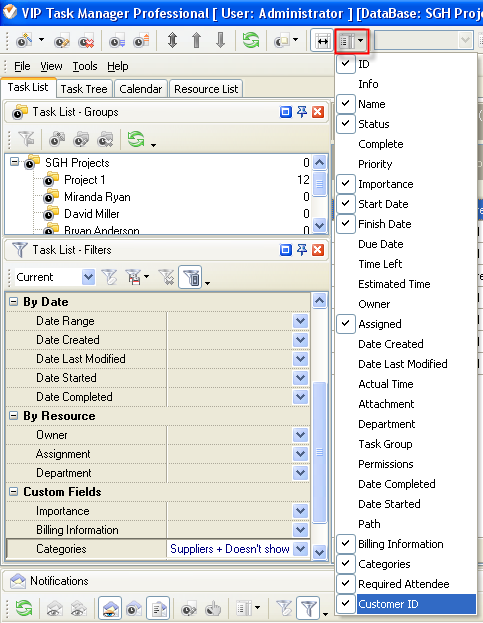Viewport: 483px width, 623px height.
Task: Uncheck the Importance column
Action: click(x=346, y=184)
